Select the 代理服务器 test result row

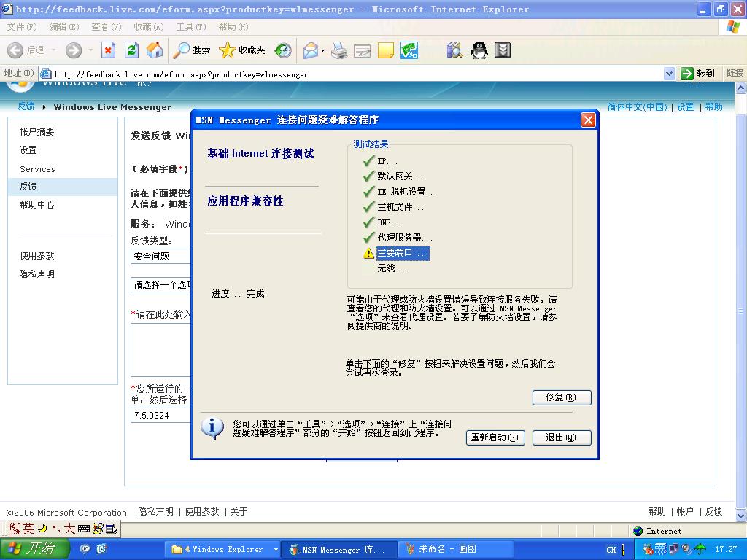coord(405,238)
